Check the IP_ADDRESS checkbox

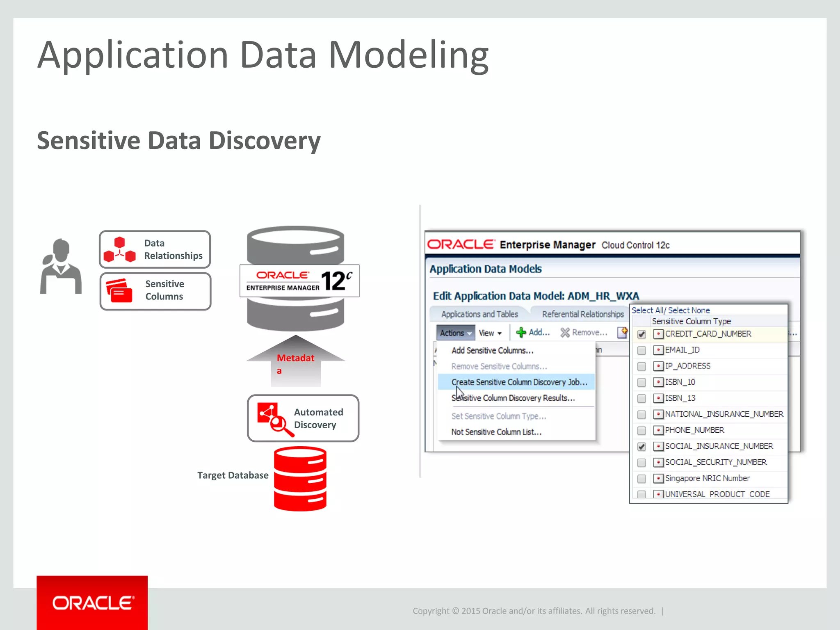pyautogui.click(x=642, y=366)
